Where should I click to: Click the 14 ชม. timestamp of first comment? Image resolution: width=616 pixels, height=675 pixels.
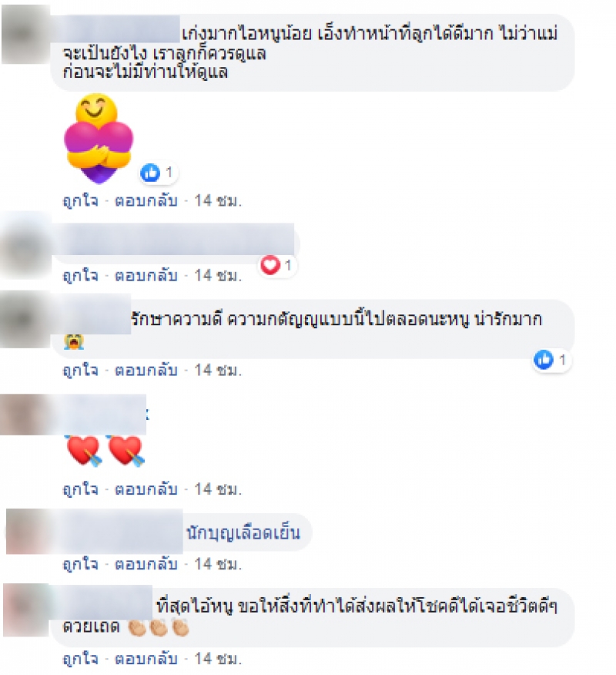point(218,200)
